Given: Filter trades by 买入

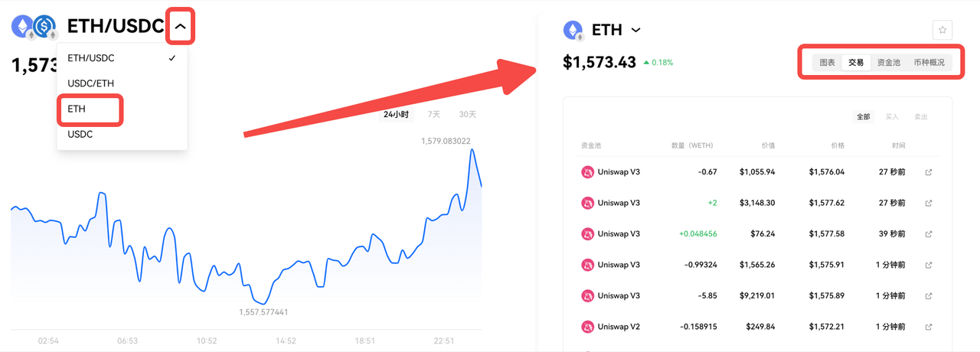Looking at the screenshot, I should [x=892, y=117].
